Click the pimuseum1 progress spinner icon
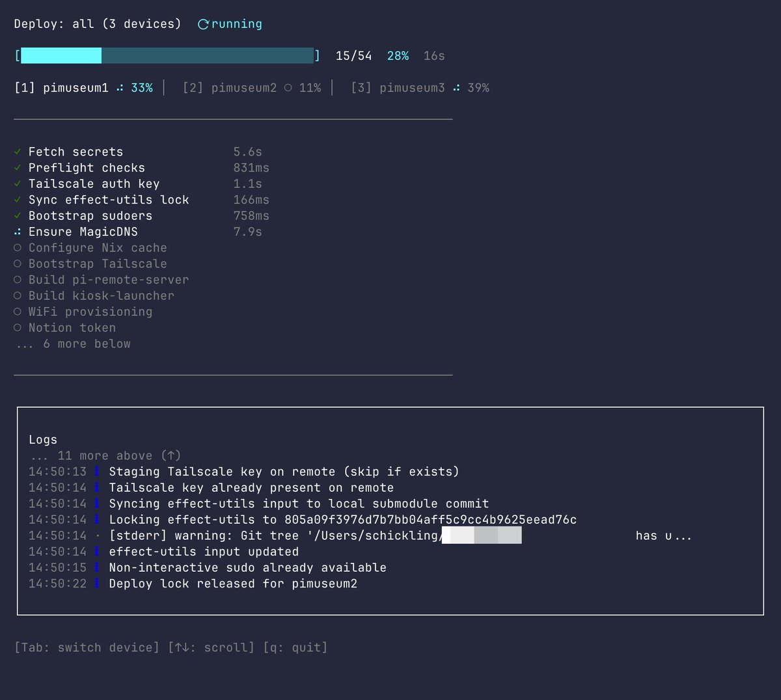This screenshot has height=700, width=781. pos(120,88)
